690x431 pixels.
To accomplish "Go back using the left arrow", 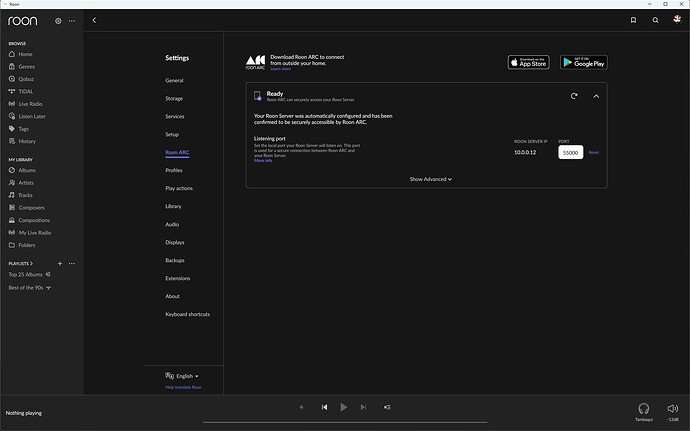I will tap(94, 20).
